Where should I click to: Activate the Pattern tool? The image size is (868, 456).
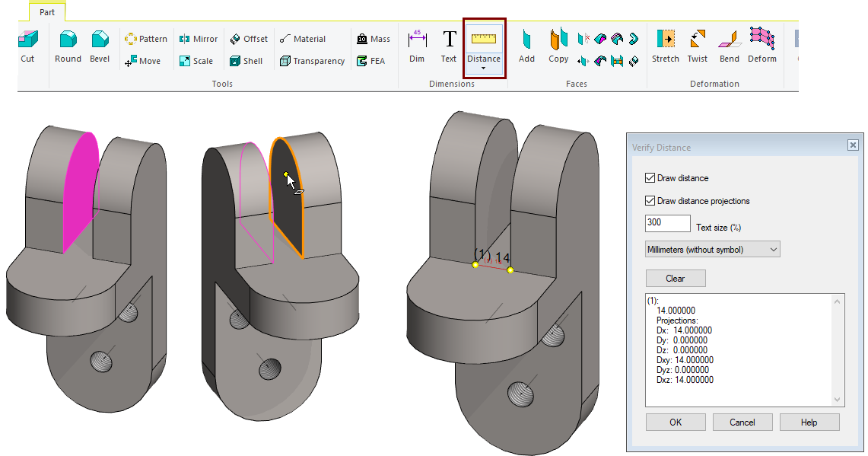[x=145, y=39]
